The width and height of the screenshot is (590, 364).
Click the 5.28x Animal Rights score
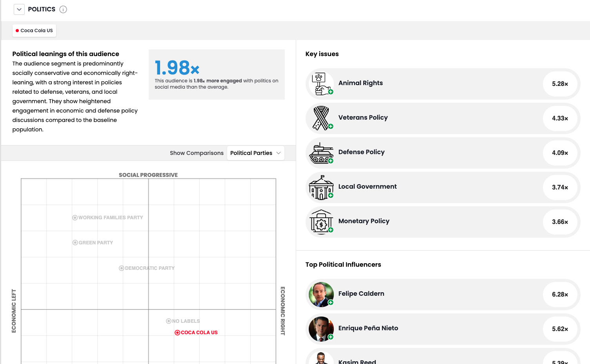(560, 84)
